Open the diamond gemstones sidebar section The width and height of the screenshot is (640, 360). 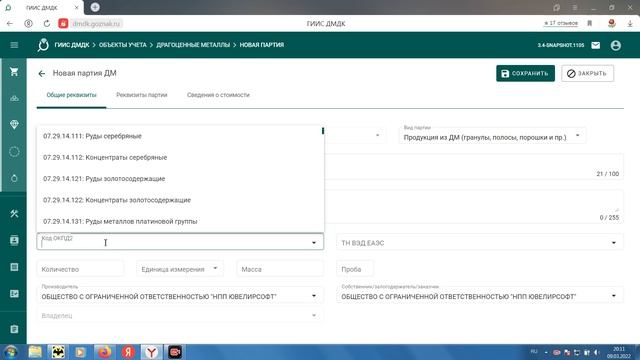[14, 124]
